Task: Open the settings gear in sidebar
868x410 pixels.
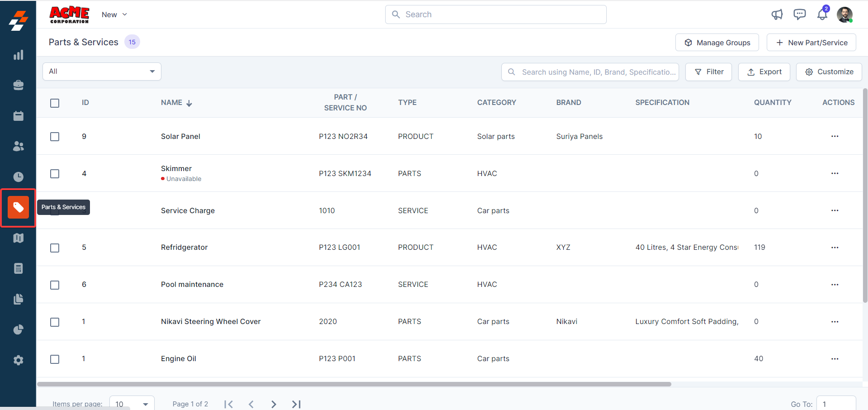Action: 18,360
